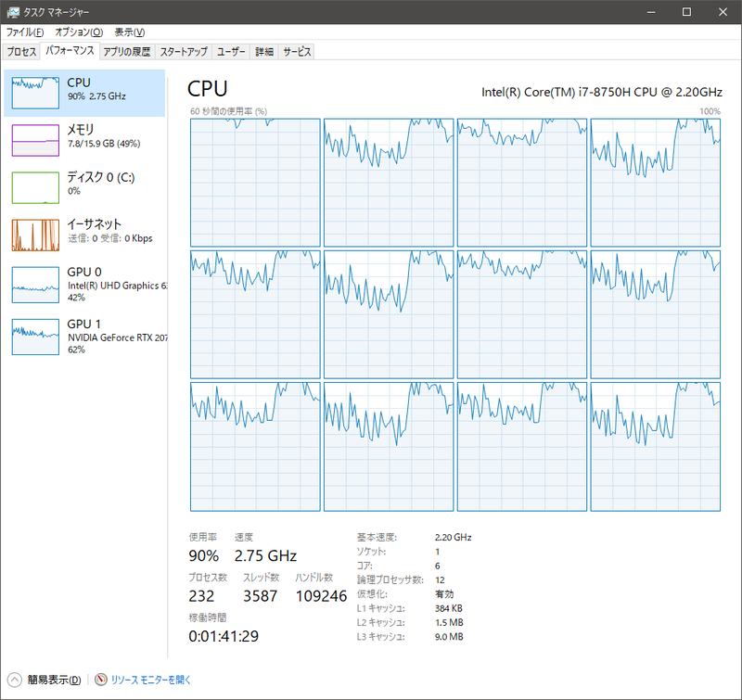The image size is (742, 700).
Task: Switch to the プロセス tab
Action: (22, 53)
